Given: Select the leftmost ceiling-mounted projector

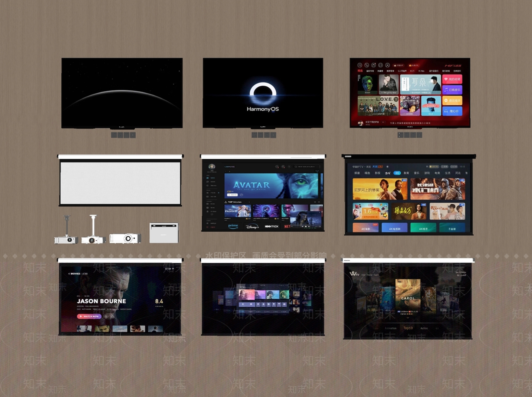Looking at the screenshot, I should tap(66, 230).
